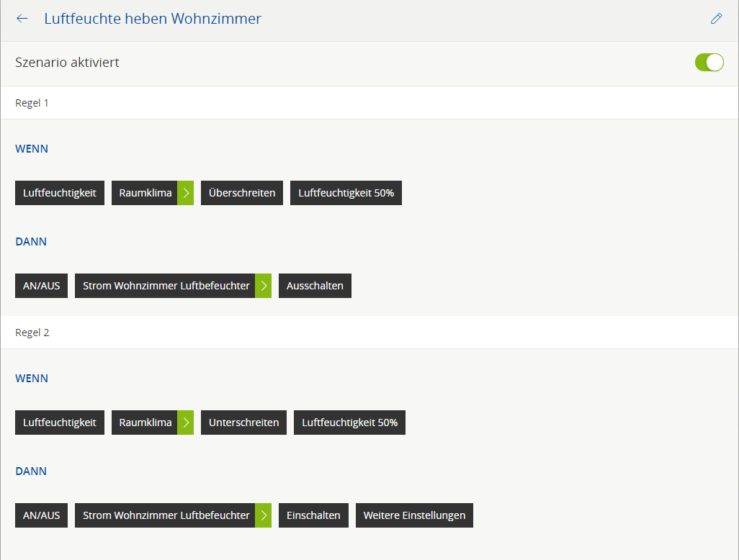Viewport: 739px width, 560px height.
Task: Open green chevron beside Raumklima in Regel 2
Action: (186, 423)
